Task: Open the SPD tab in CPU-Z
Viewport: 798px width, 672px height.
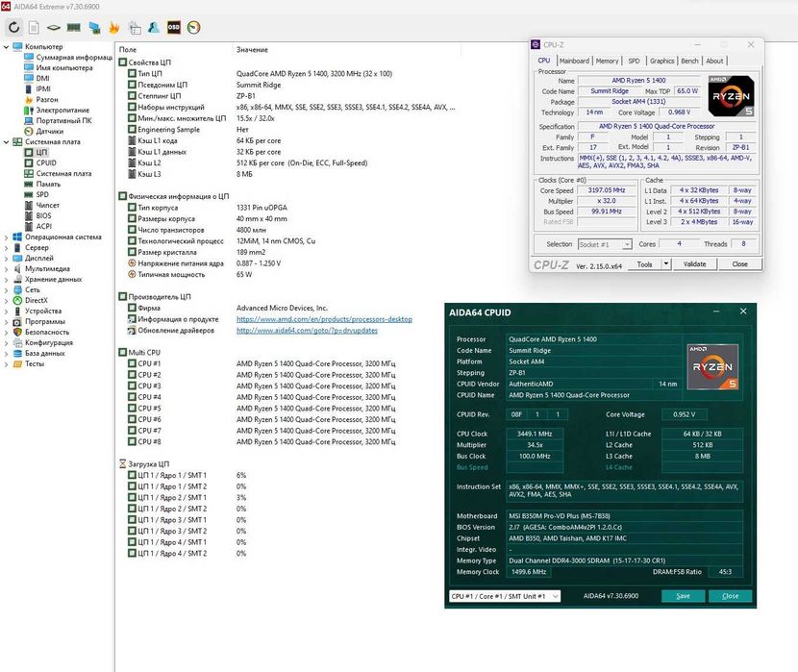Action: tap(634, 61)
